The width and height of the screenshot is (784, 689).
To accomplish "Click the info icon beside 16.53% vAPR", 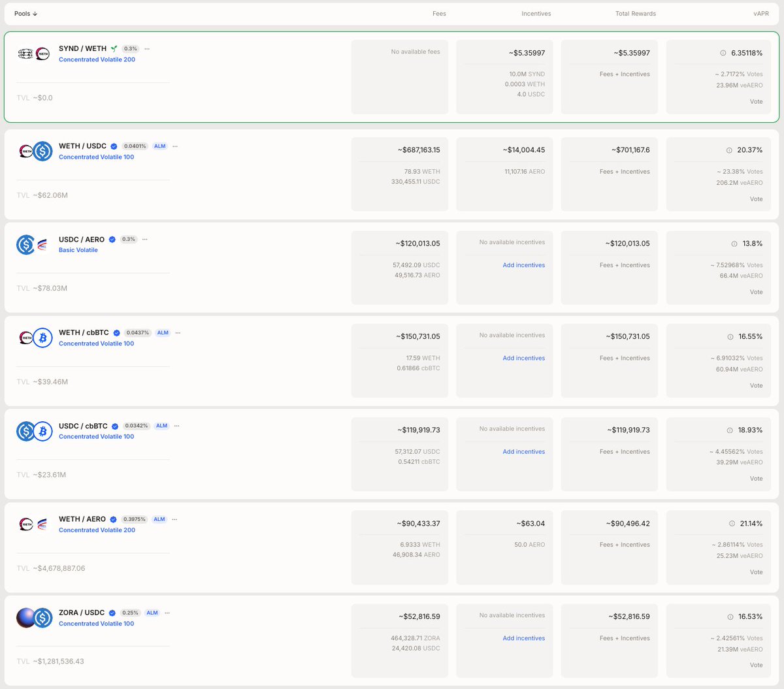I will click(x=730, y=617).
